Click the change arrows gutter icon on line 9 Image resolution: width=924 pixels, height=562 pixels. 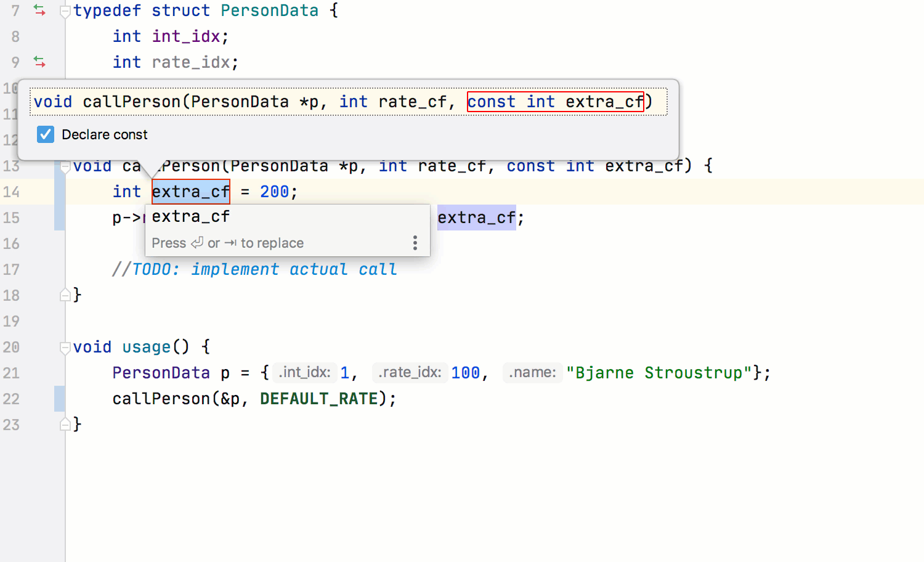(x=39, y=62)
